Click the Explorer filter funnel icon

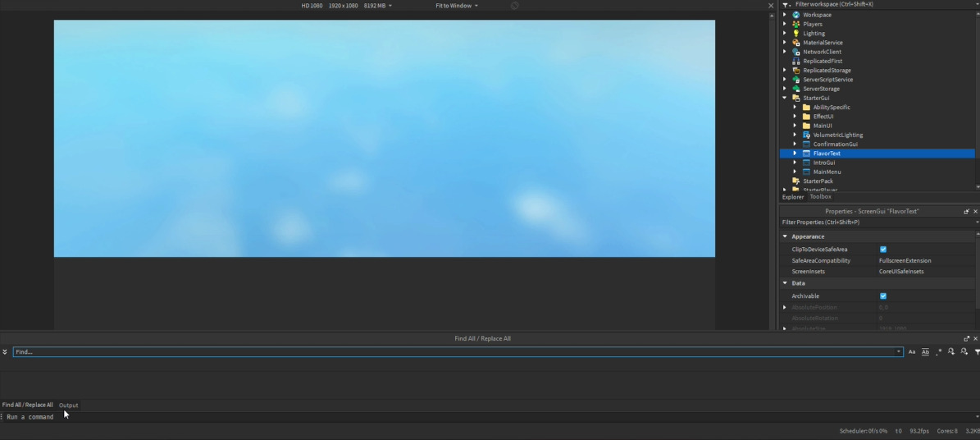786,4
